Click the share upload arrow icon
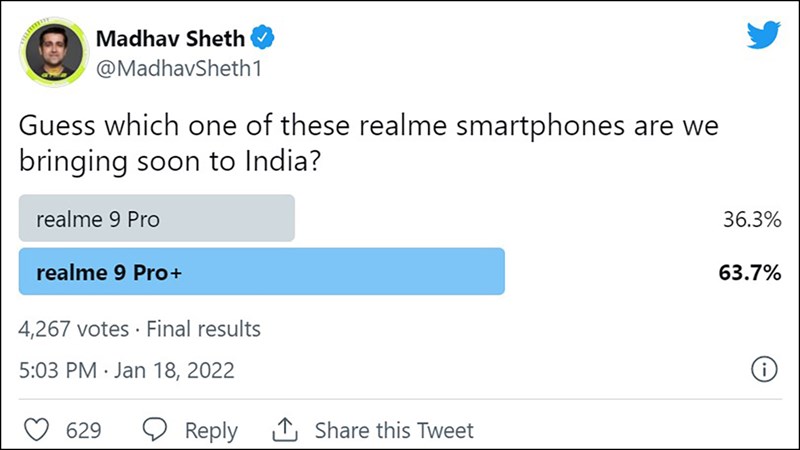The image size is (800, 450). point(286,430)
